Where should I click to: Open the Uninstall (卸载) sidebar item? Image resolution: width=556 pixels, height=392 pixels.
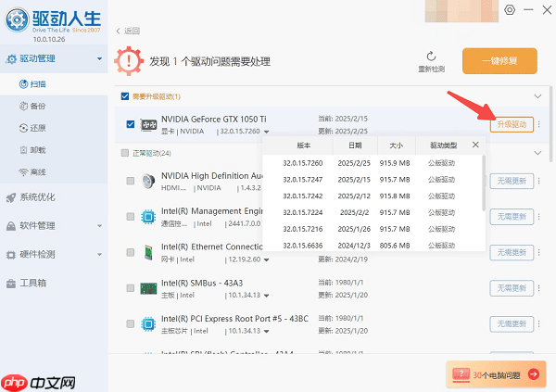[54, 150]
